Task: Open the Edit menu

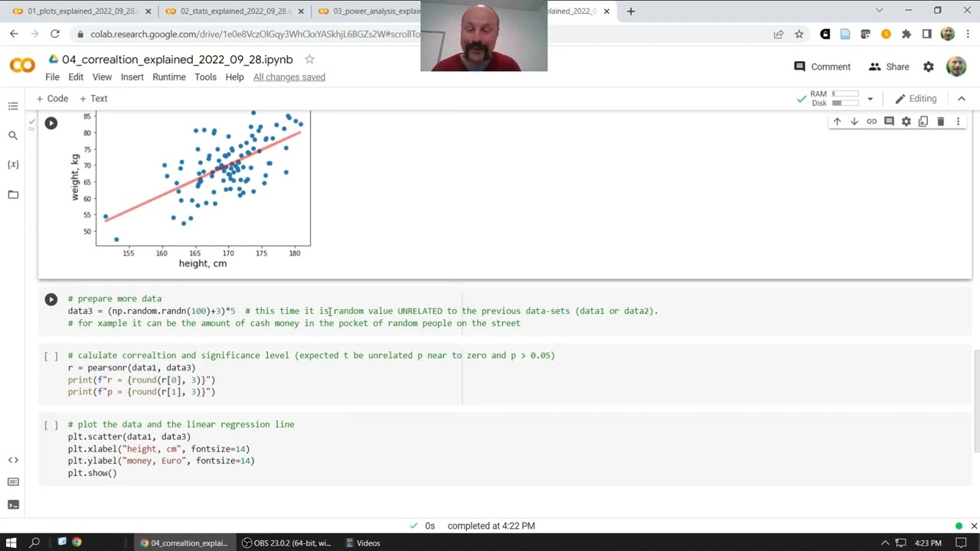Action: pyautogui.click(x=76, y=77)
